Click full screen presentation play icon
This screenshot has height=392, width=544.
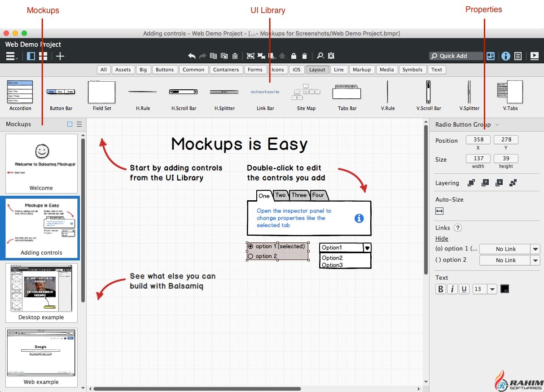pos(534,56)
